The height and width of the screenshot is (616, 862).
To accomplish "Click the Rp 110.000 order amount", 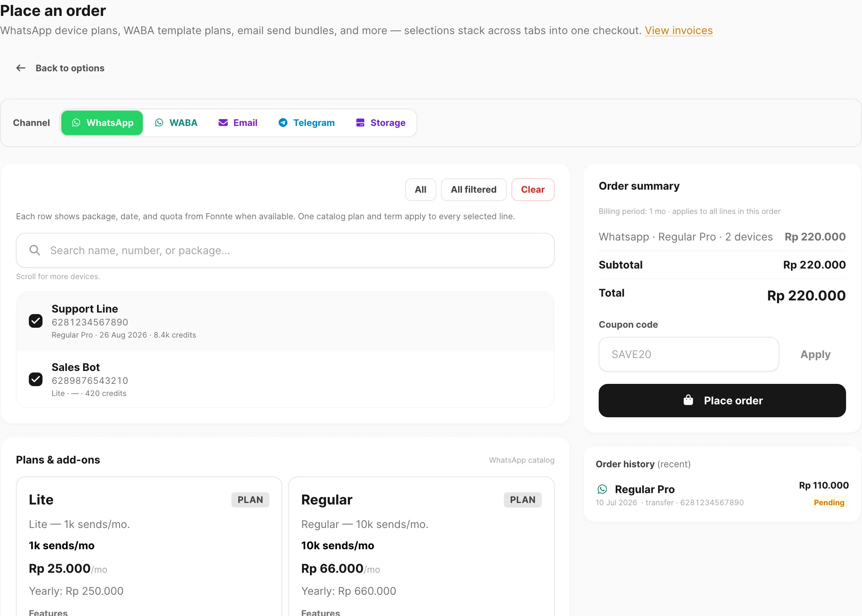I will pyautogui.click(x=824, y=485).
